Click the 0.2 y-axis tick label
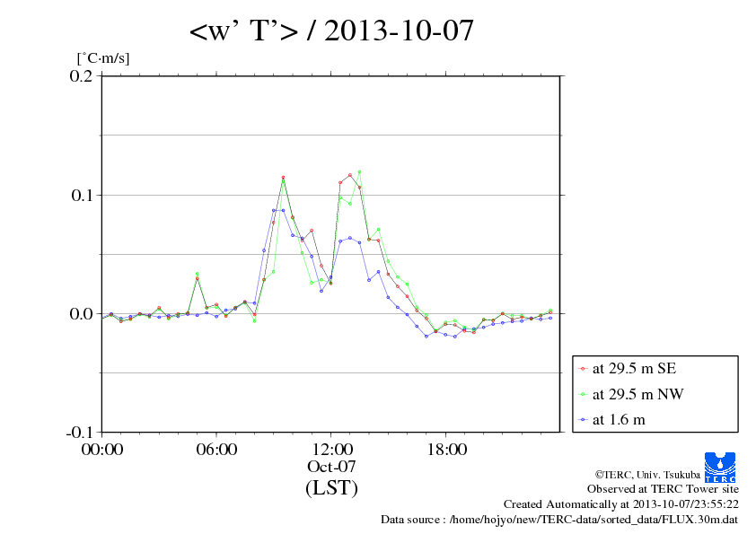Screen dimensions: 756x534 (x=82, y=76)
